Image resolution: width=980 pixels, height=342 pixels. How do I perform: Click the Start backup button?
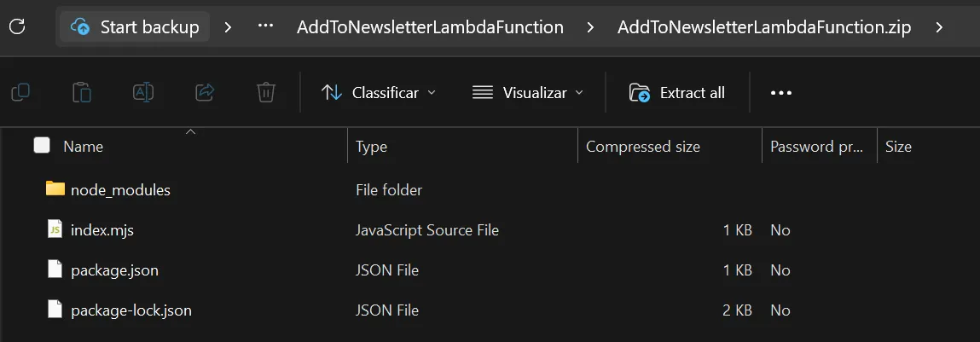tap(136, 27)
